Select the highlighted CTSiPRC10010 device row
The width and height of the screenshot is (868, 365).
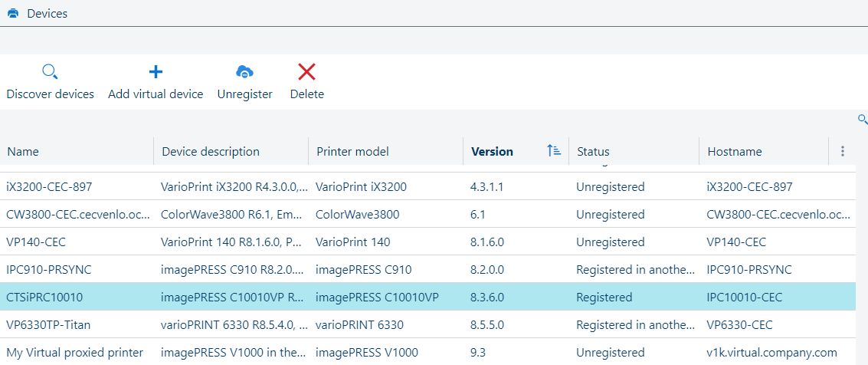(44, 298)
